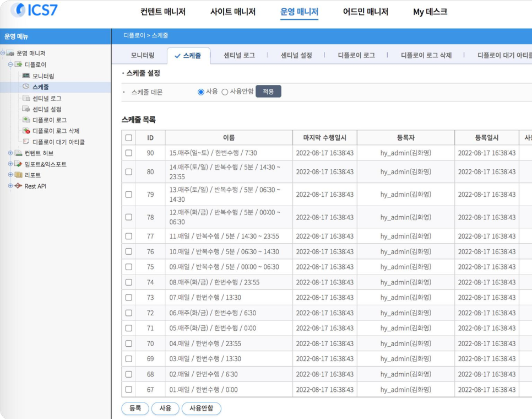Click the 등록 button below the table
The height and width of the screenshot is (419, 532).
(x=135, y=409)
